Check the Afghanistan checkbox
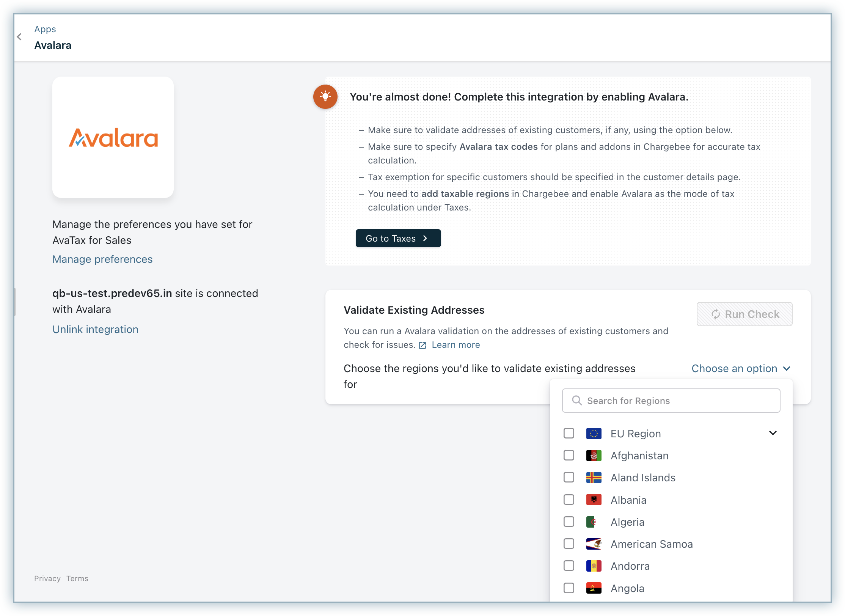Screen dimensions: 845x616 pyautogui.click(x=569, y=455)
